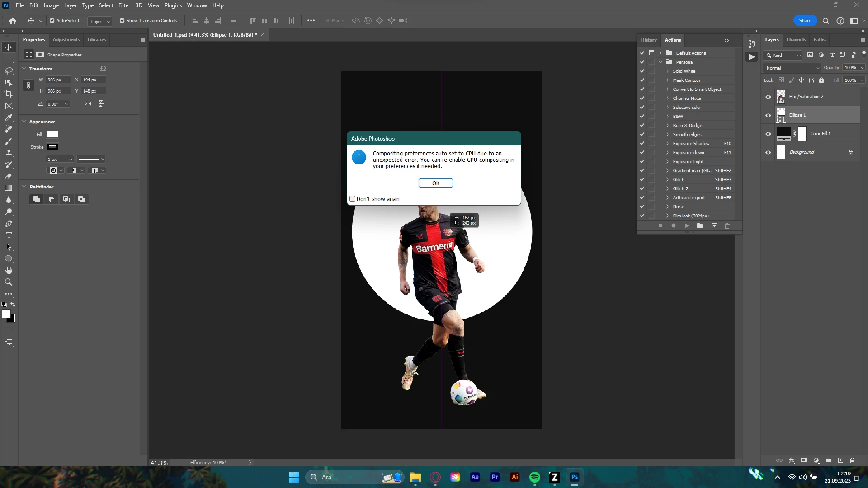The image size is (868, 488).
Task: Select the Lasso tool
Action: click(x=9, y=70)
